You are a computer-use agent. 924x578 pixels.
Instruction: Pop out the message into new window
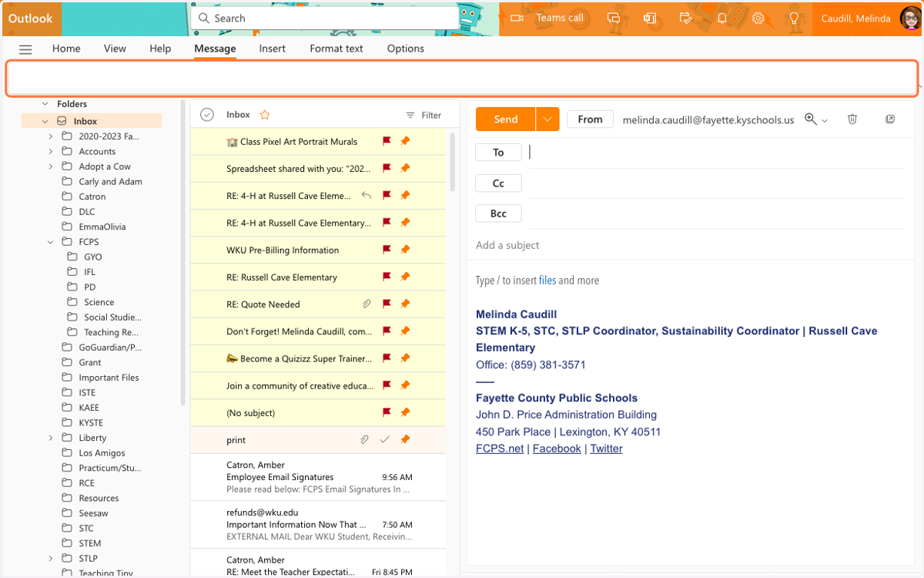[x=890, y=119]
